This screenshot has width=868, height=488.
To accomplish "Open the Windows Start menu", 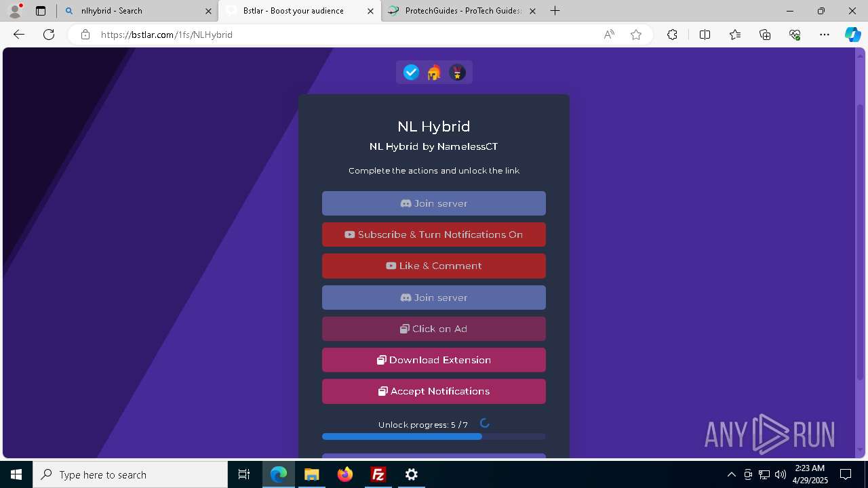I will pyautogui.click(x=16, y=474).
